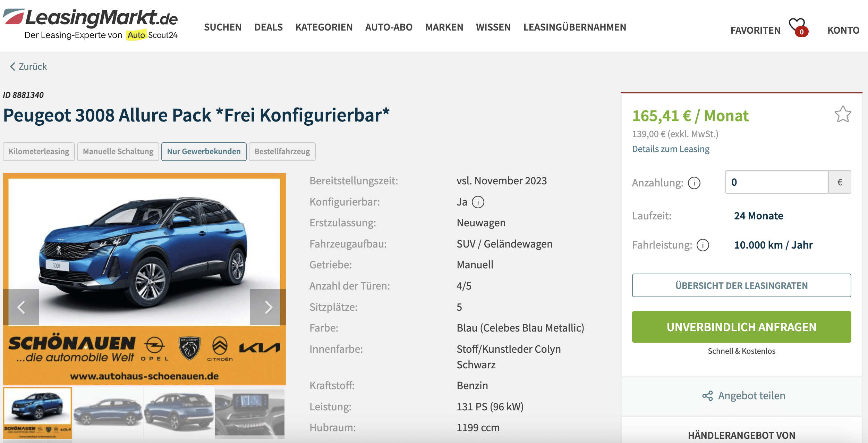Change Laufzeit from 24 Monate

[x=758, y=216]
